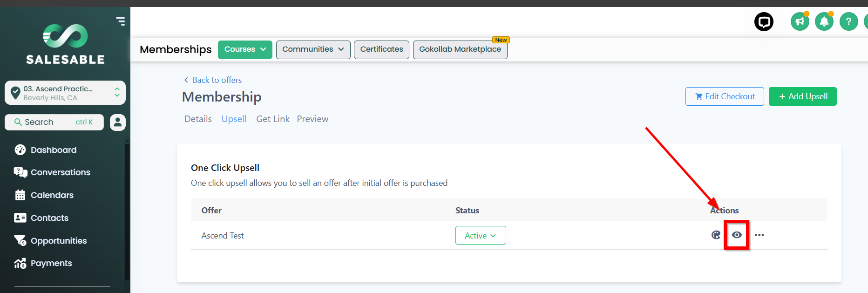Click the Add Upsell button
The width and height of the screenshot is (868, 293).
click(x=803, y=96)
